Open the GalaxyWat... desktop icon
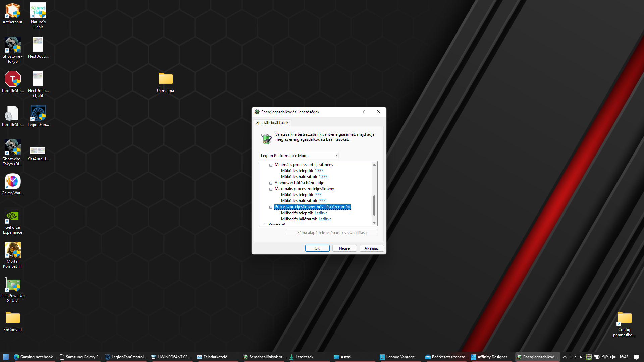The height and width of the screenshot is (362, 644). coord(13,184)
